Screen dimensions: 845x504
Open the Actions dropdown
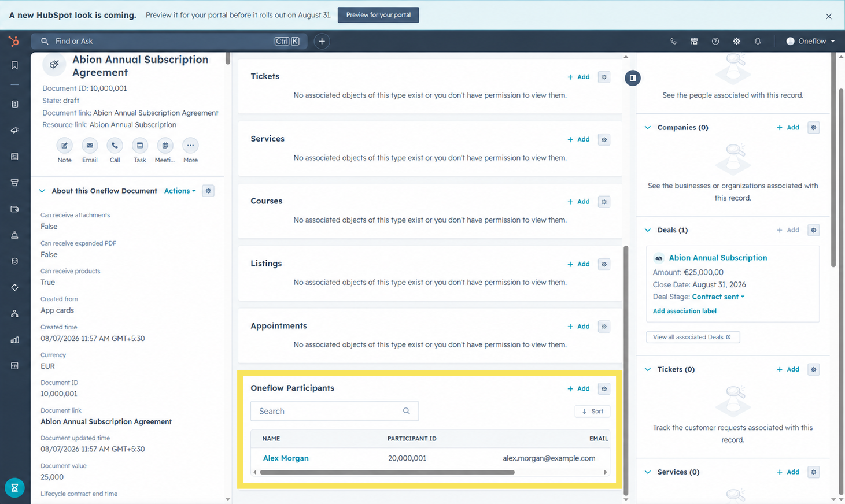click(180, 191)
